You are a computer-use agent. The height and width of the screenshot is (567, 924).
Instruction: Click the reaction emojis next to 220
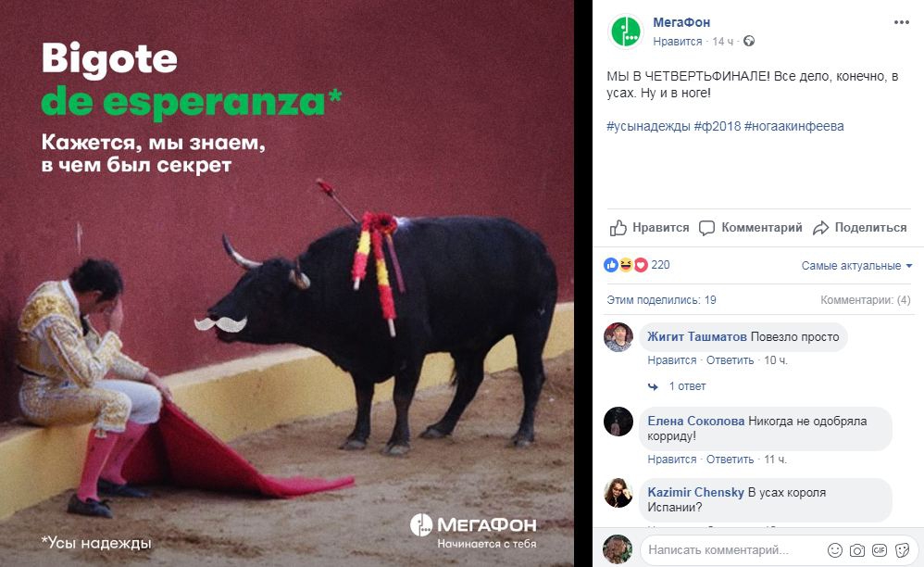tap(626, 265)
